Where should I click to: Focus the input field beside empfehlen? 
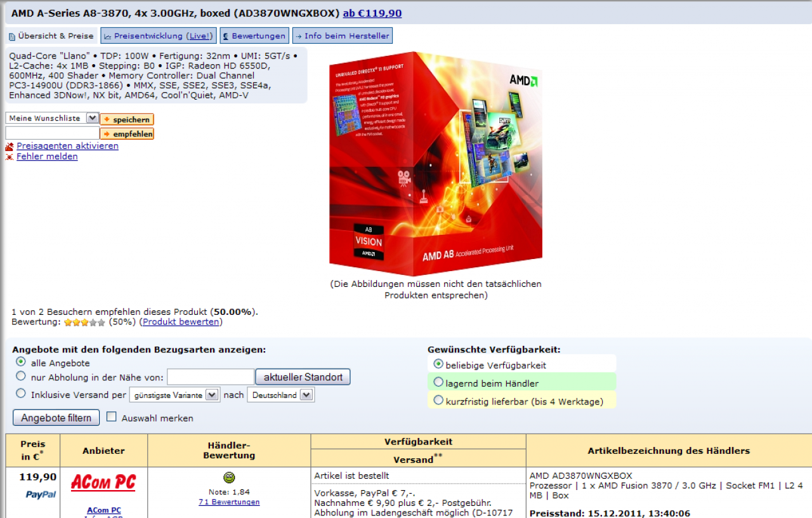coord(52,133)
